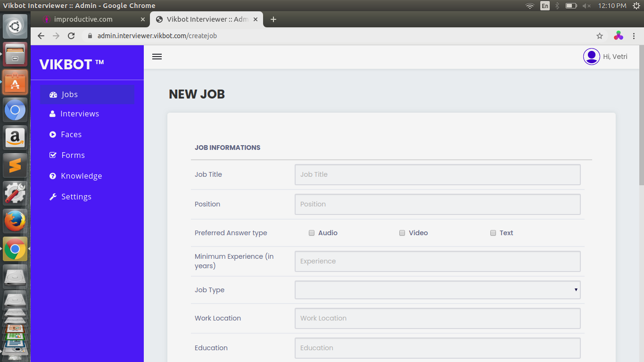Switch to the improductive.com tab
Viewport: 644px width, 362px height.
point(91,19)
